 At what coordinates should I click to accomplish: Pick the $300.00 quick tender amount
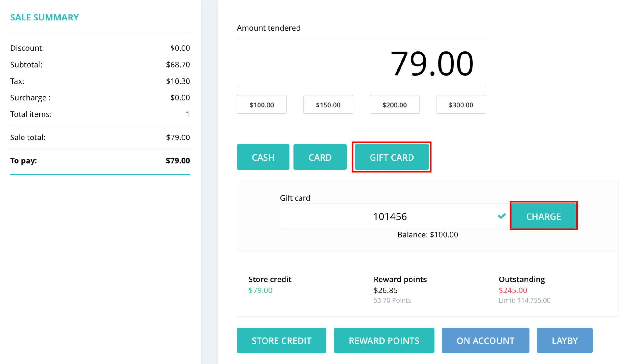(461, 105)
